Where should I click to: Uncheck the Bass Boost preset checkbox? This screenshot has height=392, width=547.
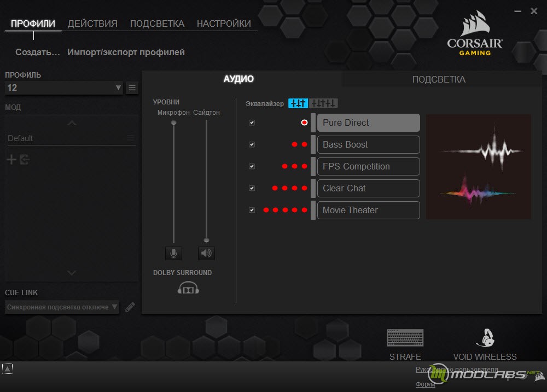pos(252,144)
